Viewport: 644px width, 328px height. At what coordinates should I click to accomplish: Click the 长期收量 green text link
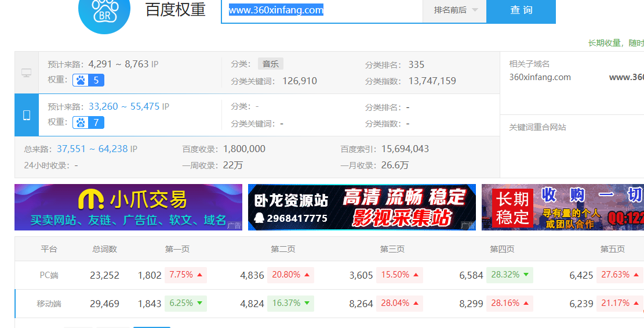point(616,43)
